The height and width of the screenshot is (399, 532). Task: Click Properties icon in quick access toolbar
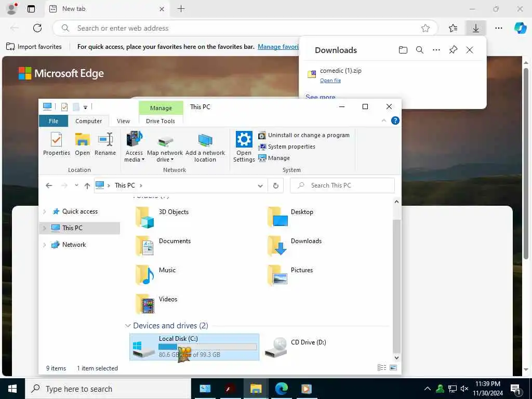tap(64, 107)
